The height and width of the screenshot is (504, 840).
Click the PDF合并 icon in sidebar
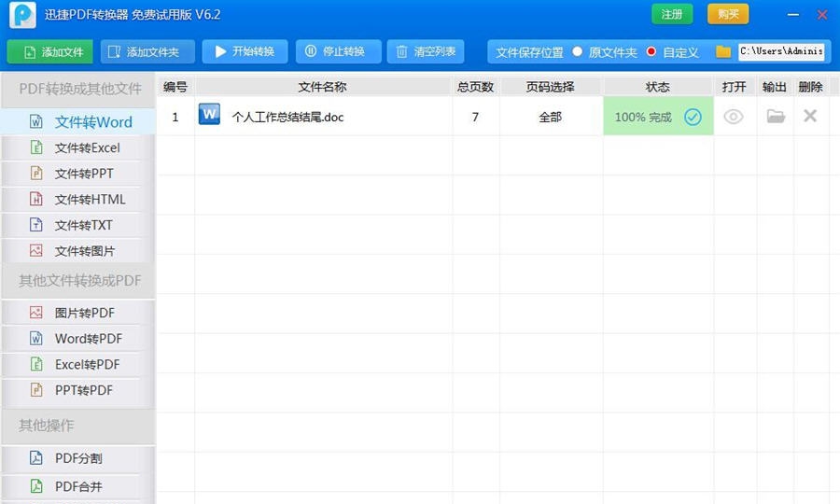pyautogui.click(x=35, y=486)
